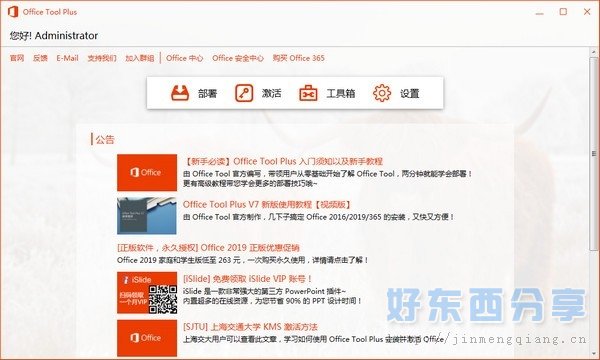Select the 工具箱 label in toolbar
Image resolution: width=600 pixels, height=360 pixels.
[341, 93]
